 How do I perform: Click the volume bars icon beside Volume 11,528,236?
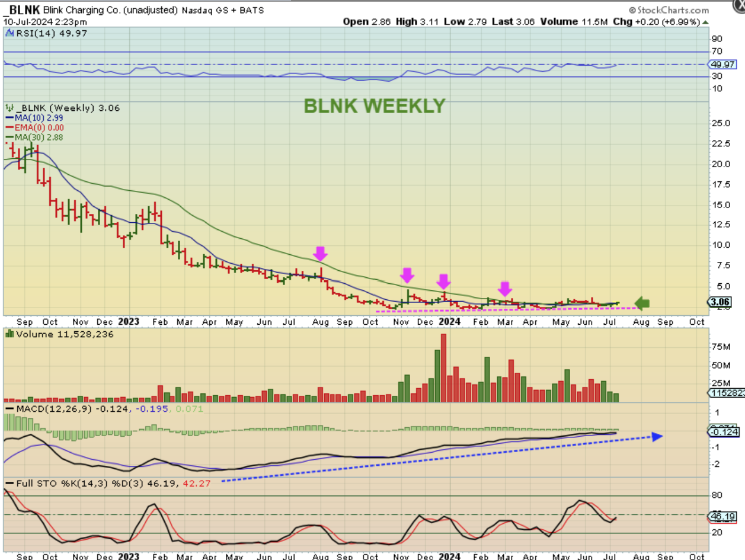(9, 334)
